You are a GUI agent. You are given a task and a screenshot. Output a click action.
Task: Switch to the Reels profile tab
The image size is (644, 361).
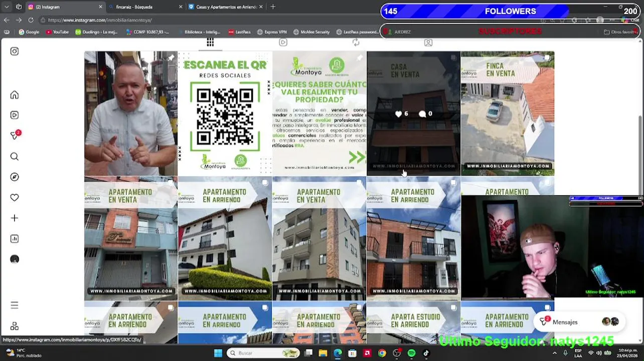[283, 43]
